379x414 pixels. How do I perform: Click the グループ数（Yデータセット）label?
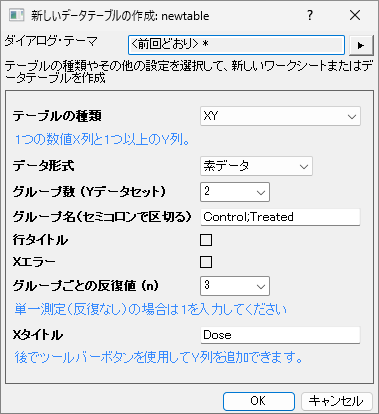(89, 192)
